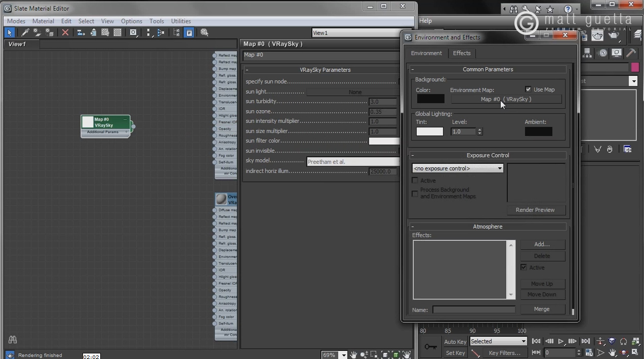The height and width of the screenshot is (359, 644).
Task: Click the Add... atmosphere effect button
Action: pyautogui.click(x=542, y=244)
